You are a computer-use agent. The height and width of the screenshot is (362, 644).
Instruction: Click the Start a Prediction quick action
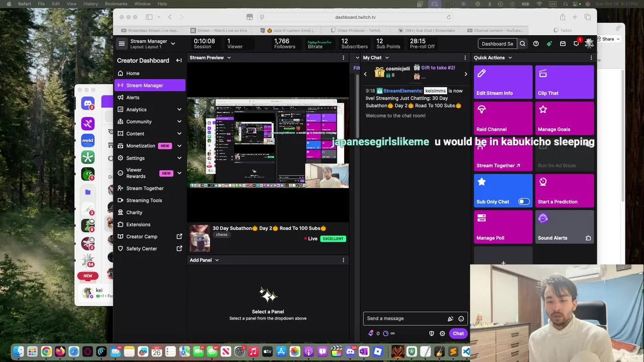(565, 190)
